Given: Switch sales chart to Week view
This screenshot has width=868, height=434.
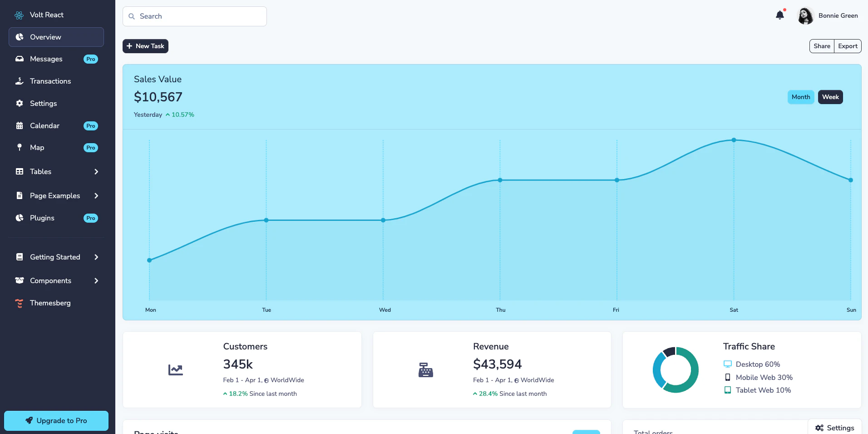Looking at the screenshot, I should pyautogui.click(x=830, y=97).
